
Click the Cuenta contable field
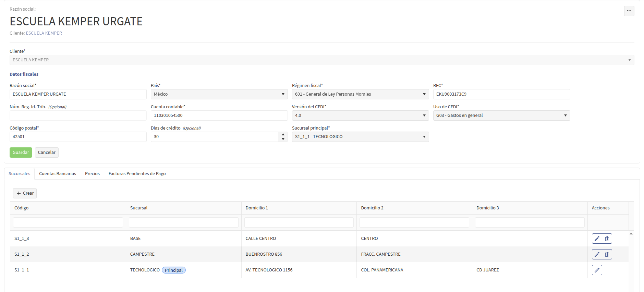tap(219, 115)
